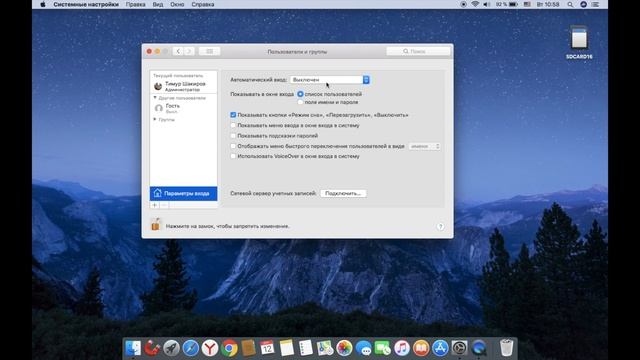This screenshot has height=360, width=640.
Task: Enable 'Показывать подсказки паролей' checkbox
Action: [x=233, y=136]
